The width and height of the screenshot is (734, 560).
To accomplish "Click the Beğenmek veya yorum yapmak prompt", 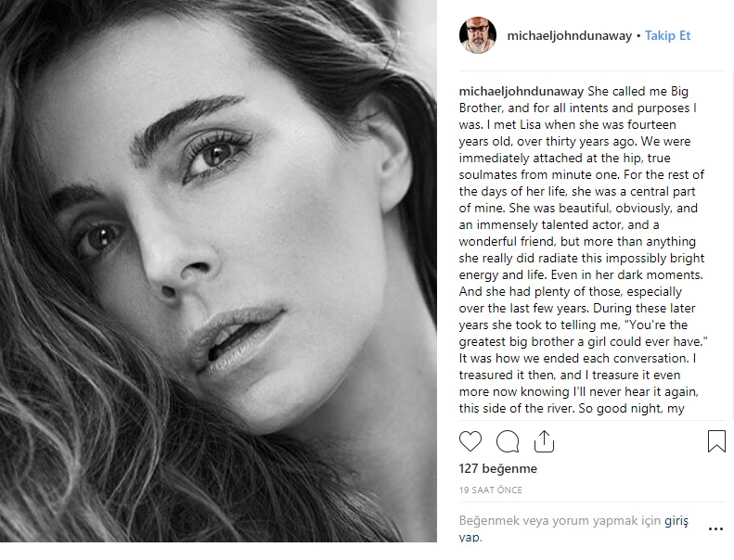I will (560, 521).
